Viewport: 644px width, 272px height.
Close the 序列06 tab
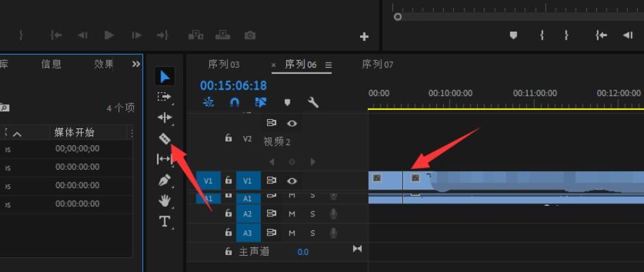[x=273, y=65]
